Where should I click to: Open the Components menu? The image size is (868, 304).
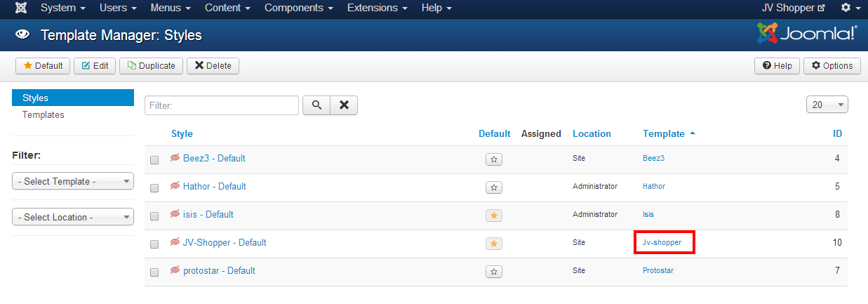(299, 8)
